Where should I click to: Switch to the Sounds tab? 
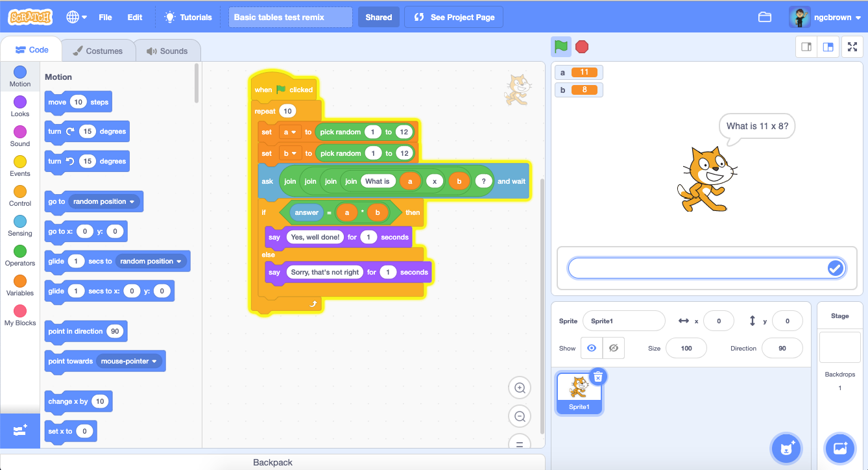167,51
